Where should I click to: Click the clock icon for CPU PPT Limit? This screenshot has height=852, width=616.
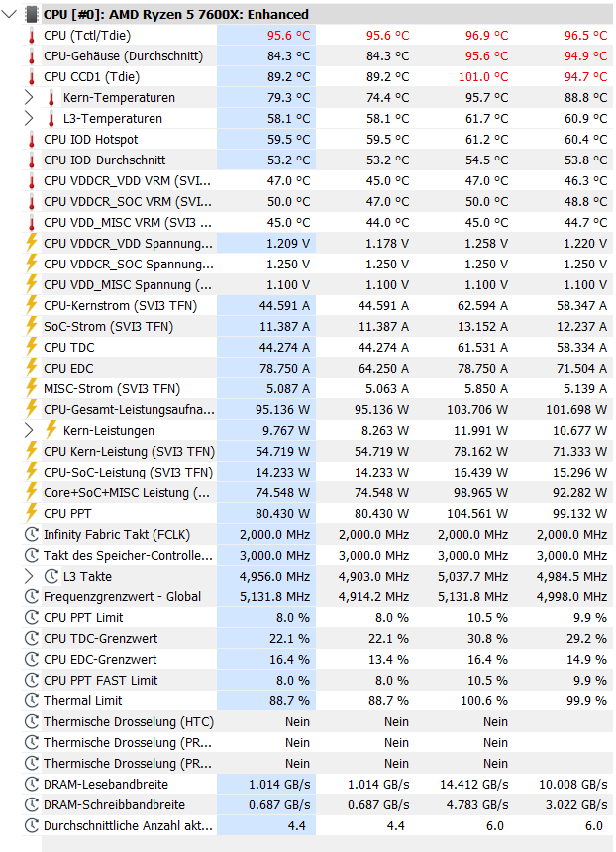[32, 618]
